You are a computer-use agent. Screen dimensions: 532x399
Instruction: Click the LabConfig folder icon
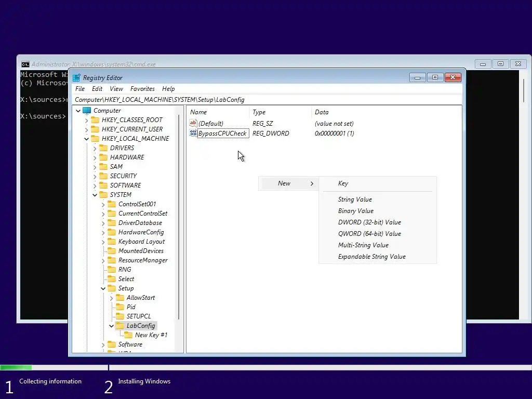(120, 326)
